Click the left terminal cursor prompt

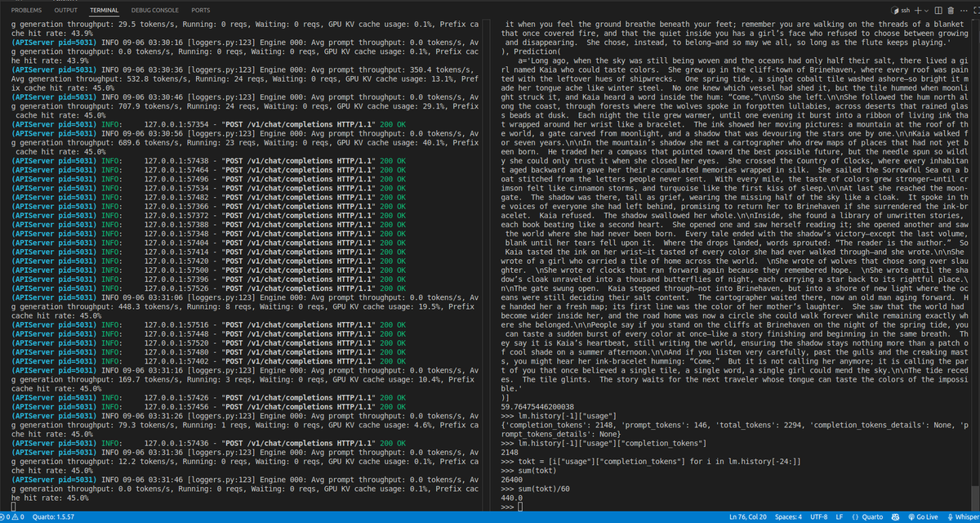pyautogui.click(x=15, y=507)
